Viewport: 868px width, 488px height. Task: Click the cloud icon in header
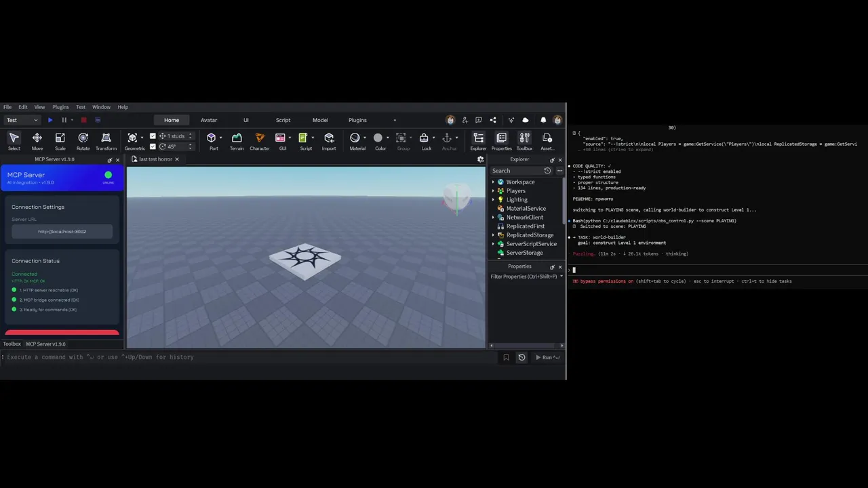coord(526,120)
